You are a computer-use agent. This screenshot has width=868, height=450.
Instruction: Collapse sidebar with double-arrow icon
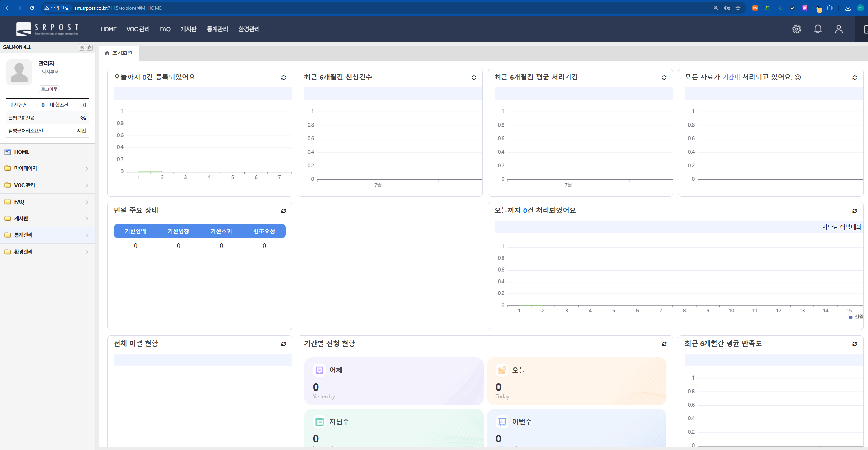point(82,47)
